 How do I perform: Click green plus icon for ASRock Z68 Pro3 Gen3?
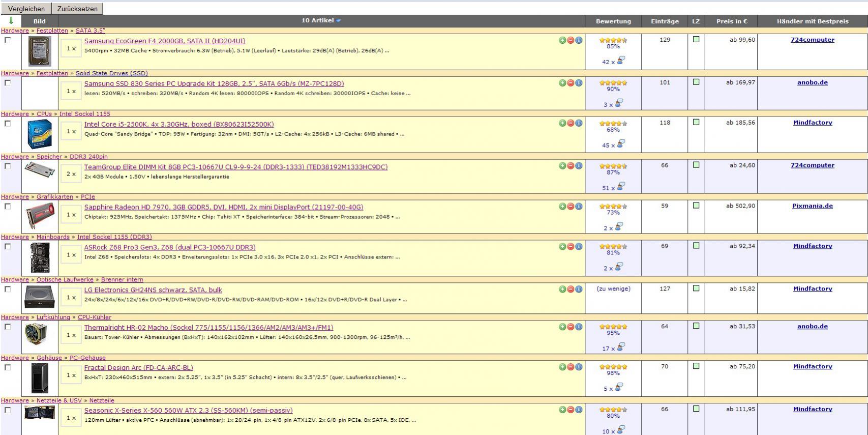point(562,247)
